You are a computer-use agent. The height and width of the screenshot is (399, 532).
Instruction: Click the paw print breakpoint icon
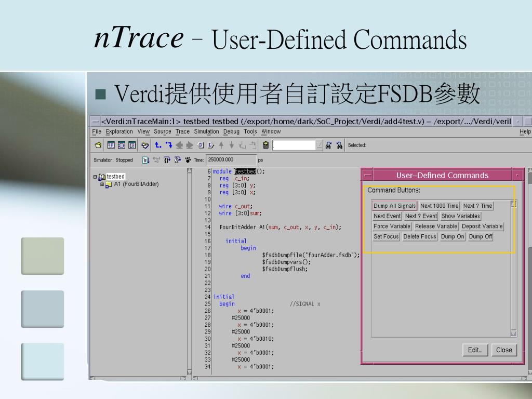(188, 160)
